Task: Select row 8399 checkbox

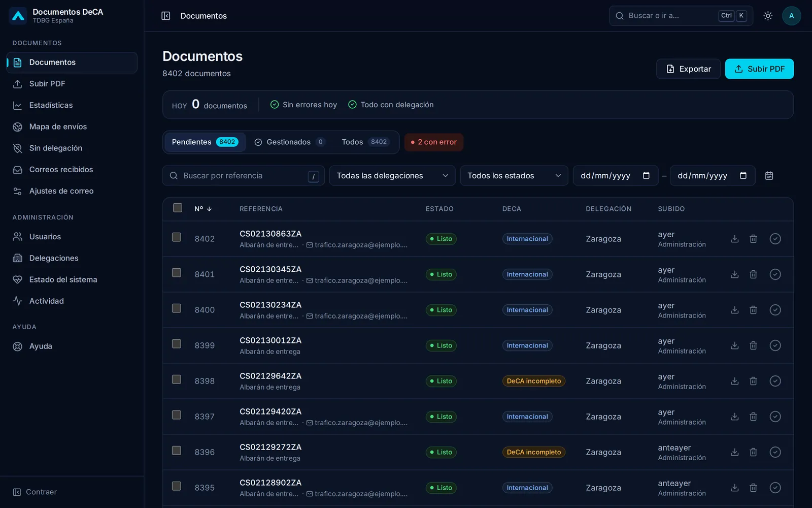Action: pyautogui.click(x=177, y=344)
